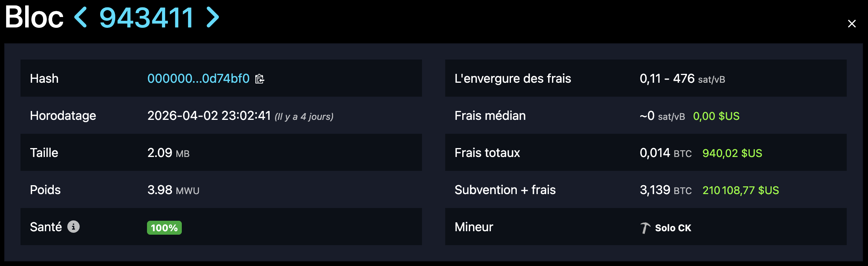Click the 100% Santé progress indicator
Image resolution: width=868 pixels, height=266 pixels.
pos(164,228)
